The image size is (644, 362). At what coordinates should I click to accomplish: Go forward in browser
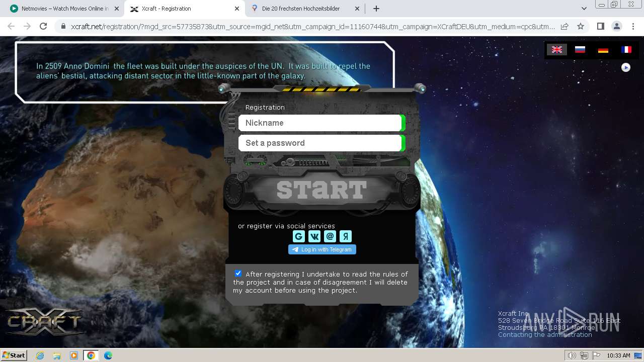click(27, 26)
